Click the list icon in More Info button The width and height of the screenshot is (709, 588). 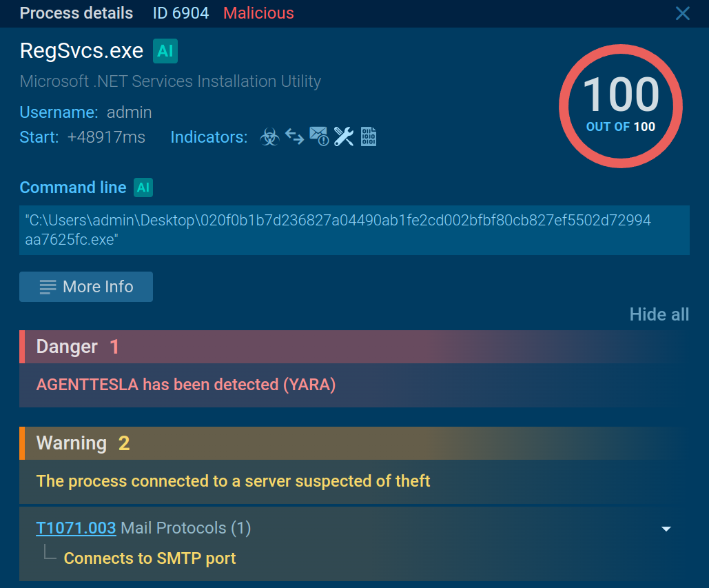[x=48, y=287]
